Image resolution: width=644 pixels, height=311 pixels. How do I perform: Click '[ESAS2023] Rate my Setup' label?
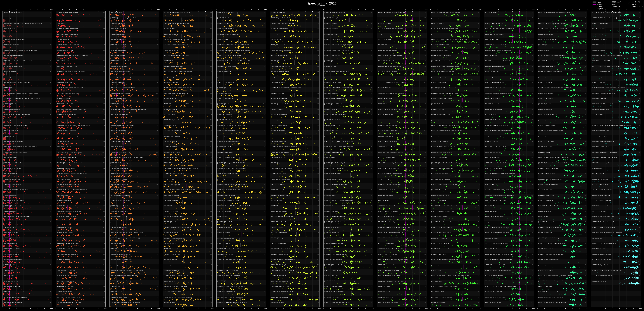point(225,82)
